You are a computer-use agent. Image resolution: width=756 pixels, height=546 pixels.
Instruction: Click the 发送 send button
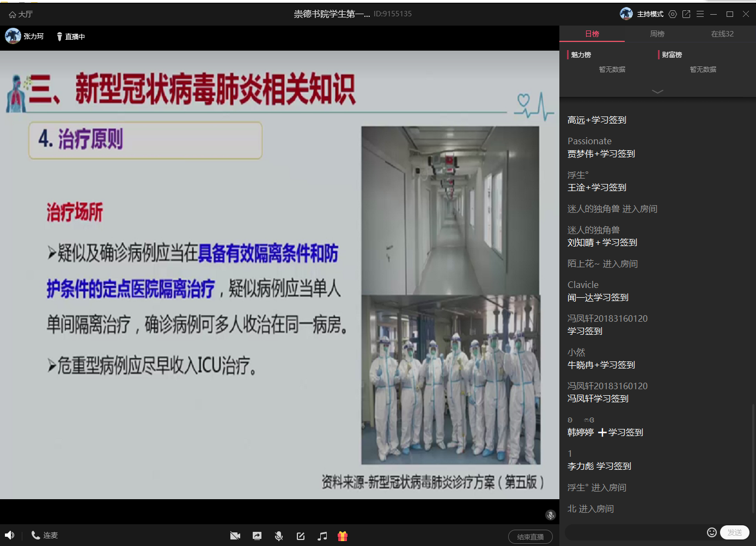[x=734, y=532]
